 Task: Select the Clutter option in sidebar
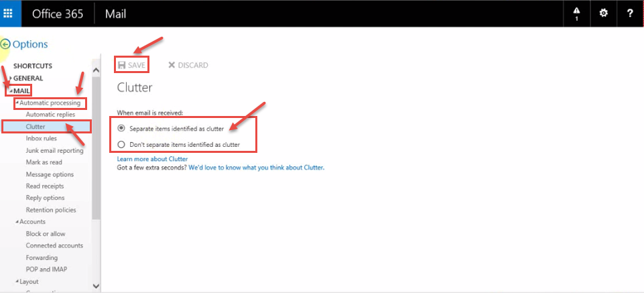pos(46,127)
